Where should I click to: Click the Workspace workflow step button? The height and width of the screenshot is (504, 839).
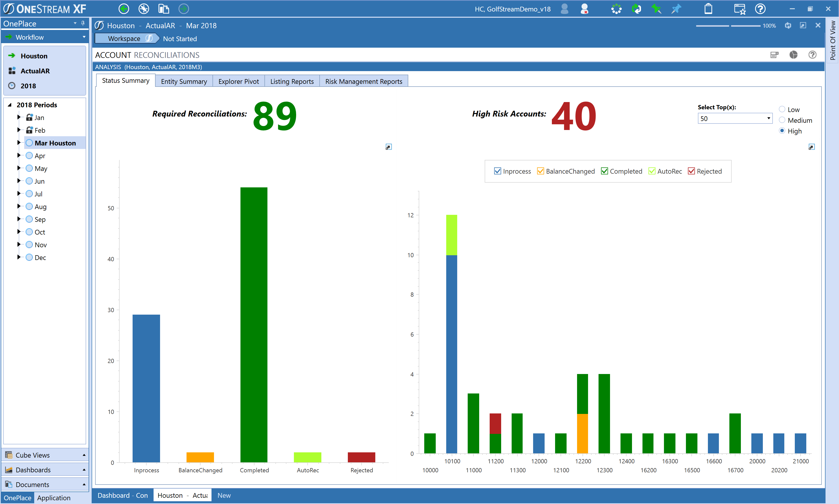pyautogui.click(x=124, y=39)
